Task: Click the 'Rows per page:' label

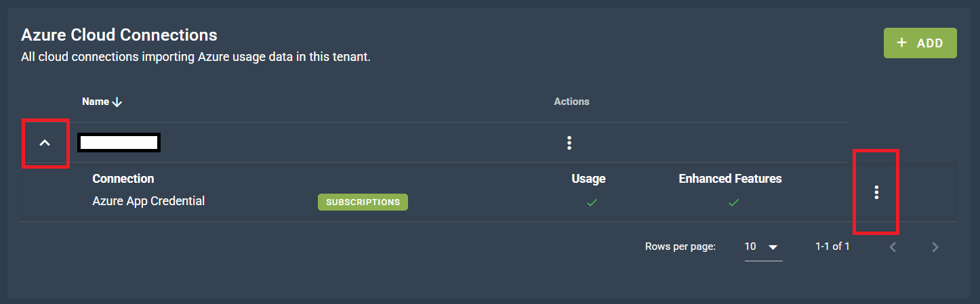Action: point(680,247)
